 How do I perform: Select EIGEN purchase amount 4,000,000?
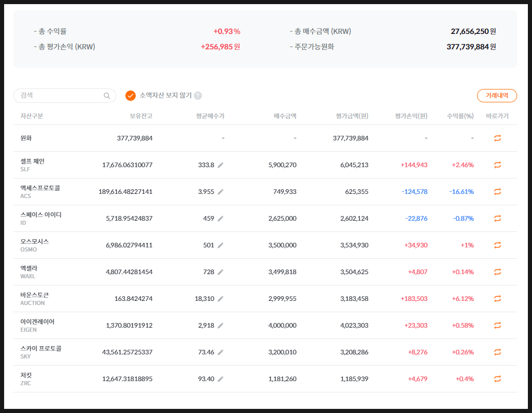pos(282,326)
